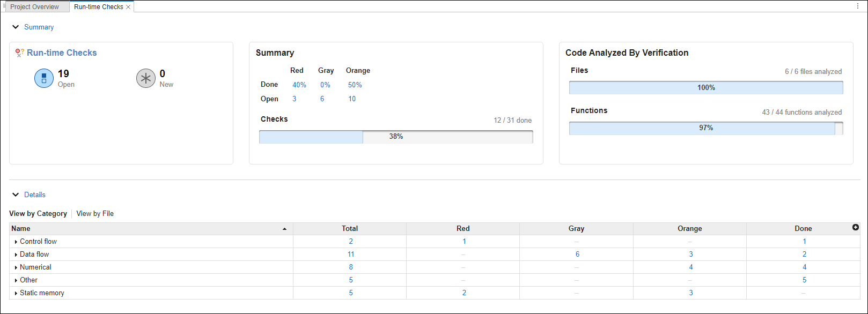Click the New checks asterisk icon
This screenshot has height=314, width=868.
point(145,78)
